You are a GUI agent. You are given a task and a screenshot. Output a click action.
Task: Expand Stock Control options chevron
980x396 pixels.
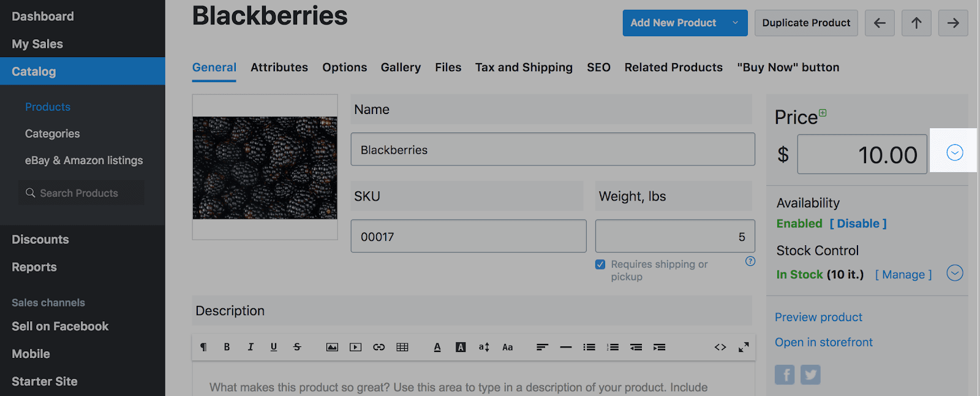(954, 273)
